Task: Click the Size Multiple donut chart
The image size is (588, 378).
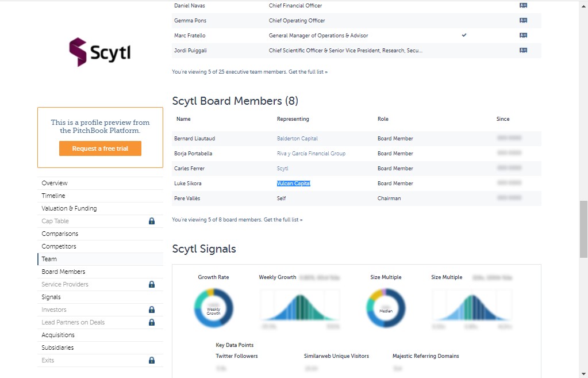Action: 386,308
